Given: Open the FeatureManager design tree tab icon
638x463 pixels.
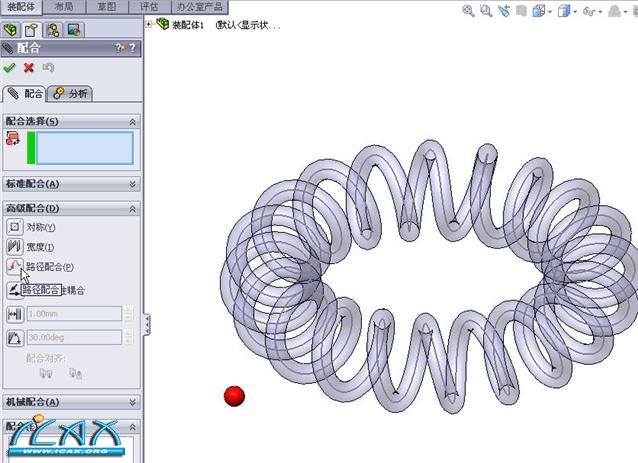Looking at the screenshot, I should (12, 29).
